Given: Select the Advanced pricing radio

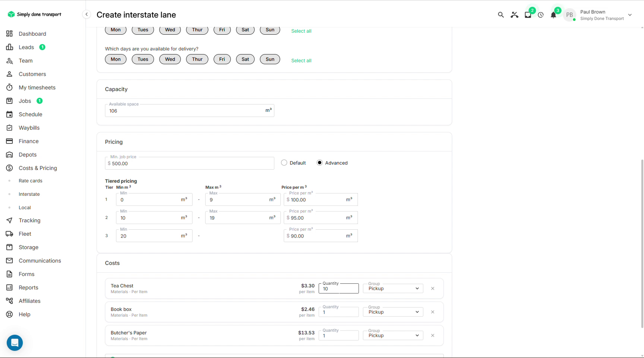Looking at the screenshot, I should coord(319,163).
